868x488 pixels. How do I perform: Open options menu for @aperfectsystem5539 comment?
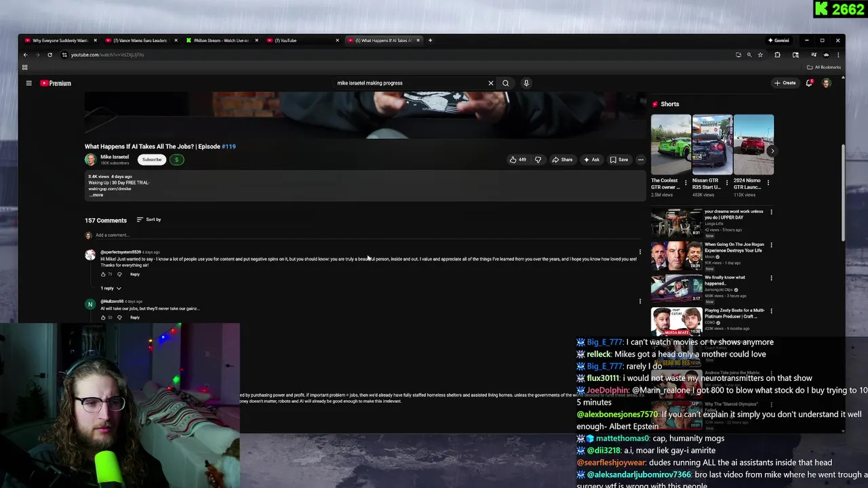coord(640,252)
